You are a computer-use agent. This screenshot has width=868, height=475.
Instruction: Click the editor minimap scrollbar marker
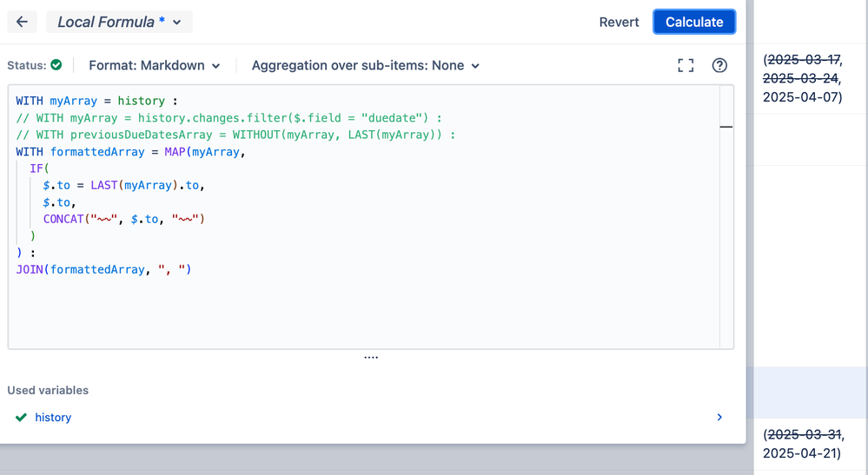pos(726,127)
